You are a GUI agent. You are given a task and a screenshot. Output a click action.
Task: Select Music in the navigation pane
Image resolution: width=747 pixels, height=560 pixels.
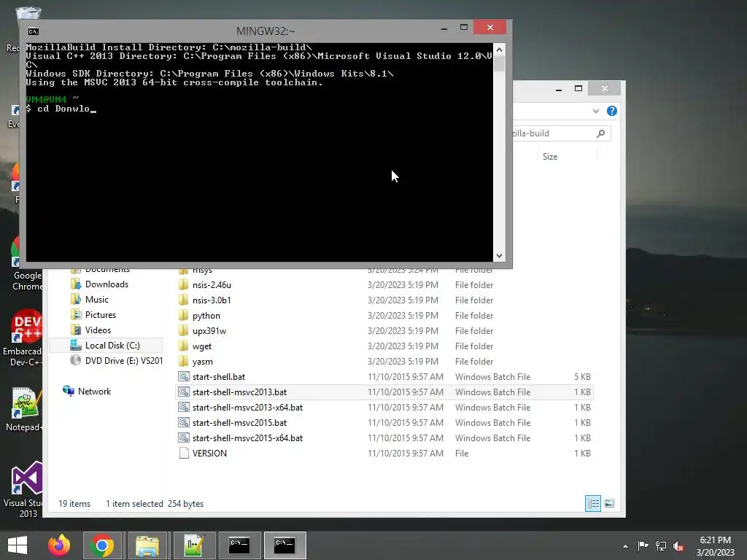click(97, 300)
